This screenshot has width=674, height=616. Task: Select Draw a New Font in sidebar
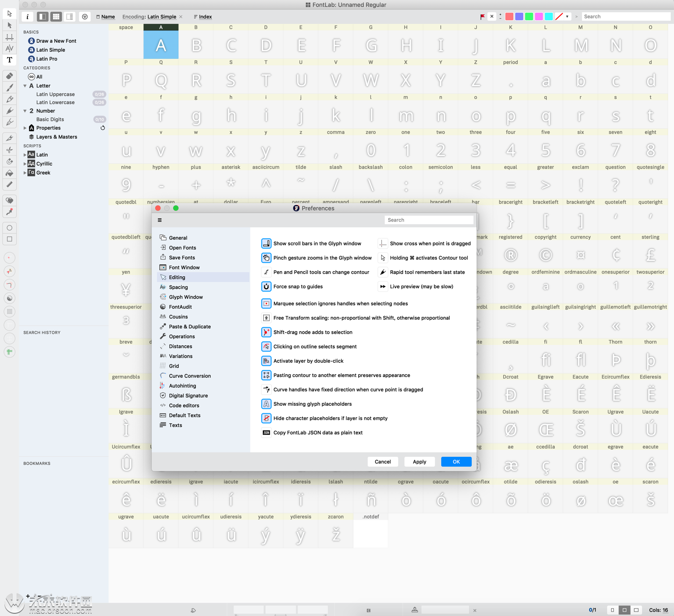click(x=56, y=41)
